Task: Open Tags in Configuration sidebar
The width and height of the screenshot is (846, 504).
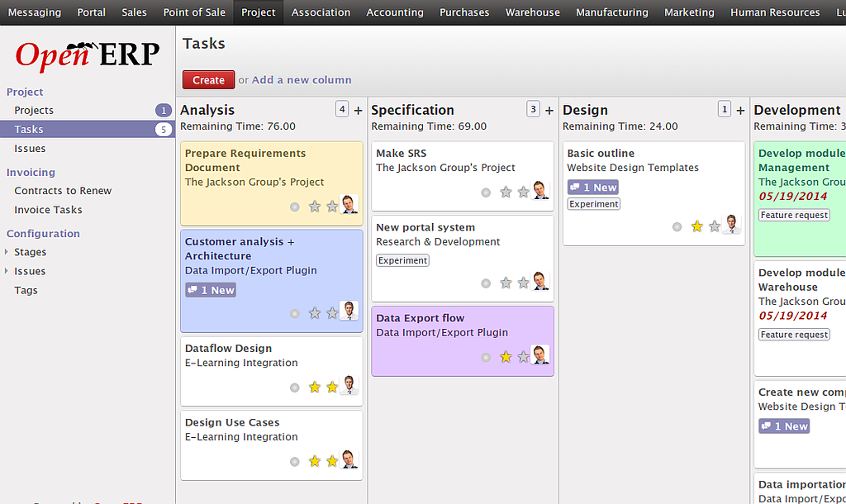Action: (x=26, y=290)
